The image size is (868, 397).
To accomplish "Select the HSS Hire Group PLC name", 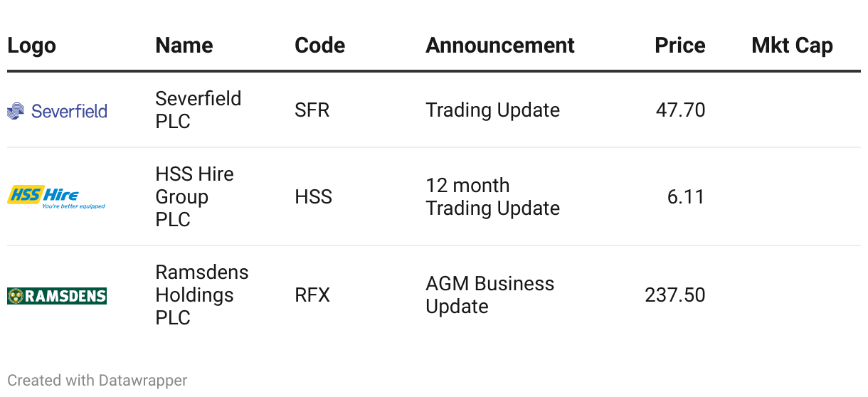I will pyautogui.click(x=194, y=196).
